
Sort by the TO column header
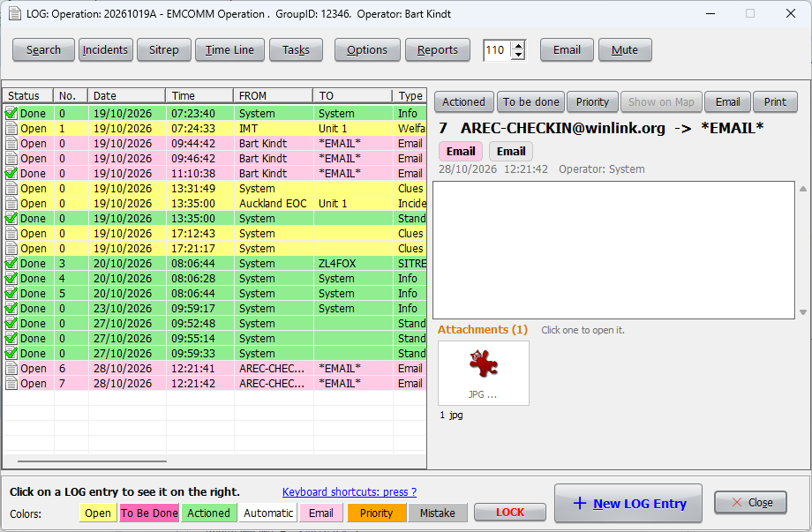click(x=353, y=96)
